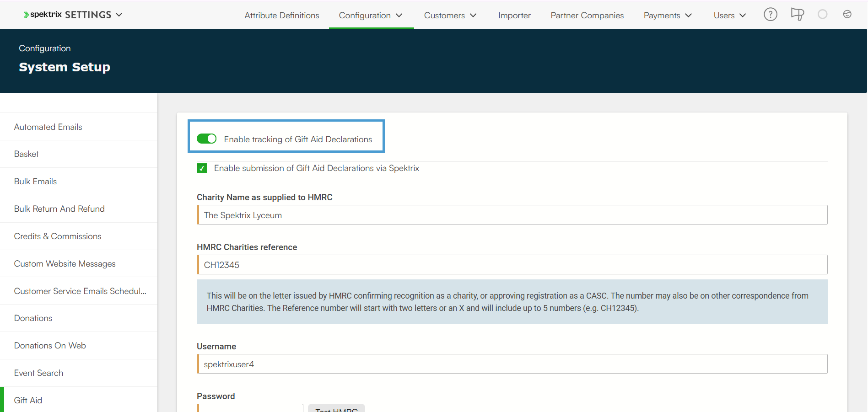Image resolution: width=868 pixels, height=412 pixels.
Task: Open Bulk Return And Refund settings
Action: pyautogui.click(x=79, y=209)
